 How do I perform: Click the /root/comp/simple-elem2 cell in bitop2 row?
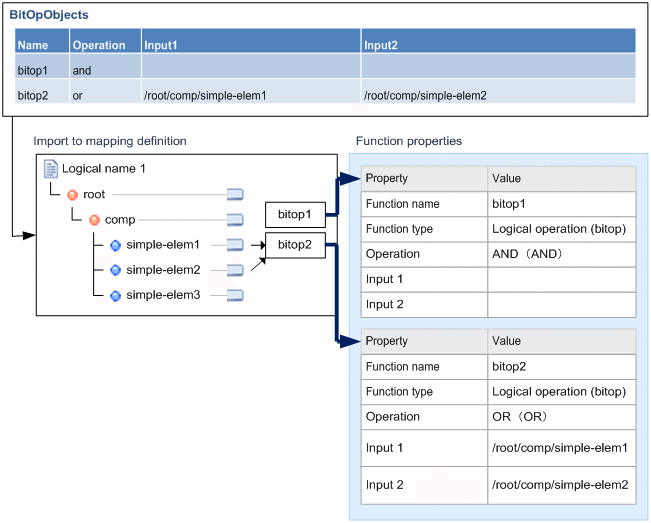click(425, 96)
